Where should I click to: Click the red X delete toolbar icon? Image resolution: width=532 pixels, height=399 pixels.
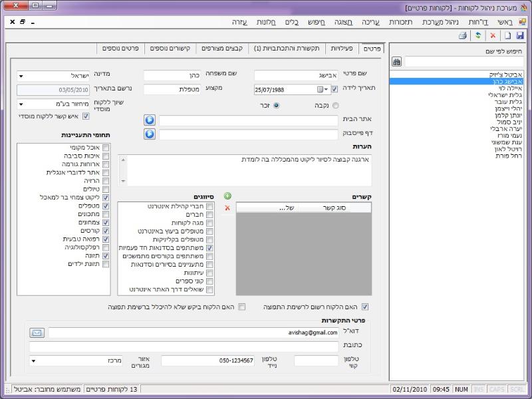[493, 36]
